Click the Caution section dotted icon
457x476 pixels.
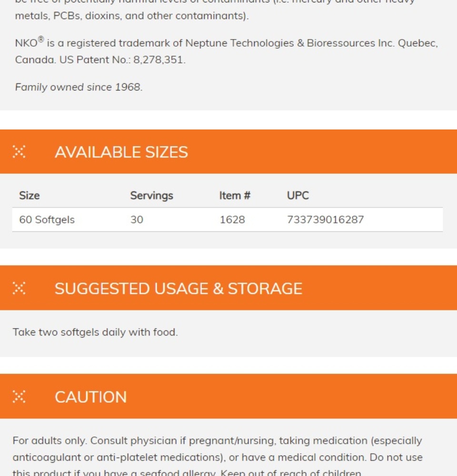[x=19, y=397]
